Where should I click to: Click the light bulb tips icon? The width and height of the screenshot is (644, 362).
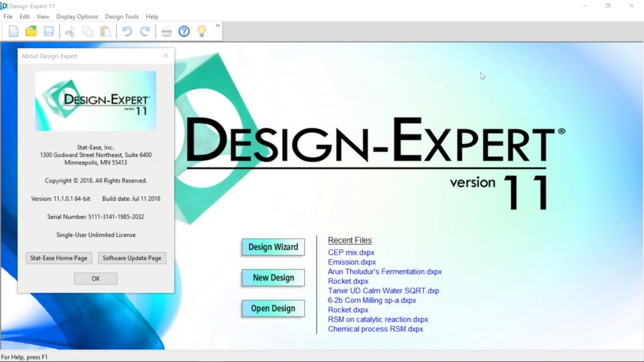202,32
